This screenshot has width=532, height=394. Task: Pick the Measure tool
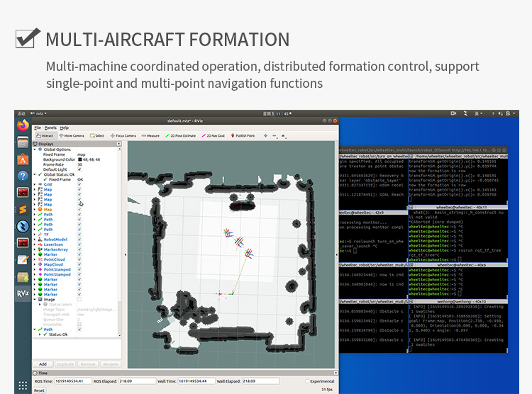(x=151, y=135)
